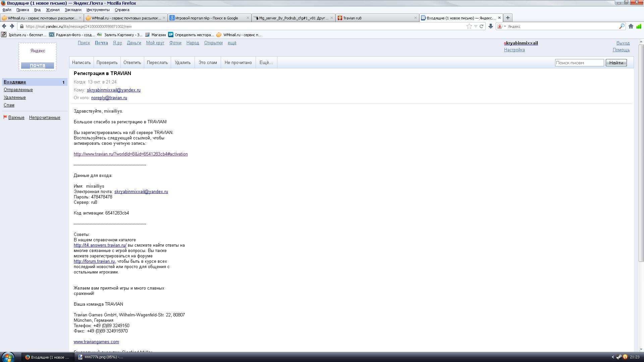
Task: Open the Радикал-Фото bookmark
Action: click(x=72, y=35)
